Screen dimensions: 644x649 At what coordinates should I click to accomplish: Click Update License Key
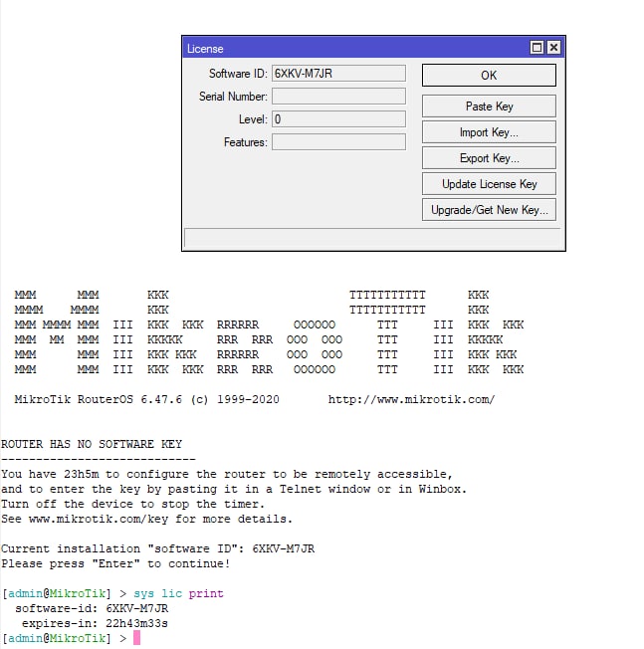(x=489, y=184)
